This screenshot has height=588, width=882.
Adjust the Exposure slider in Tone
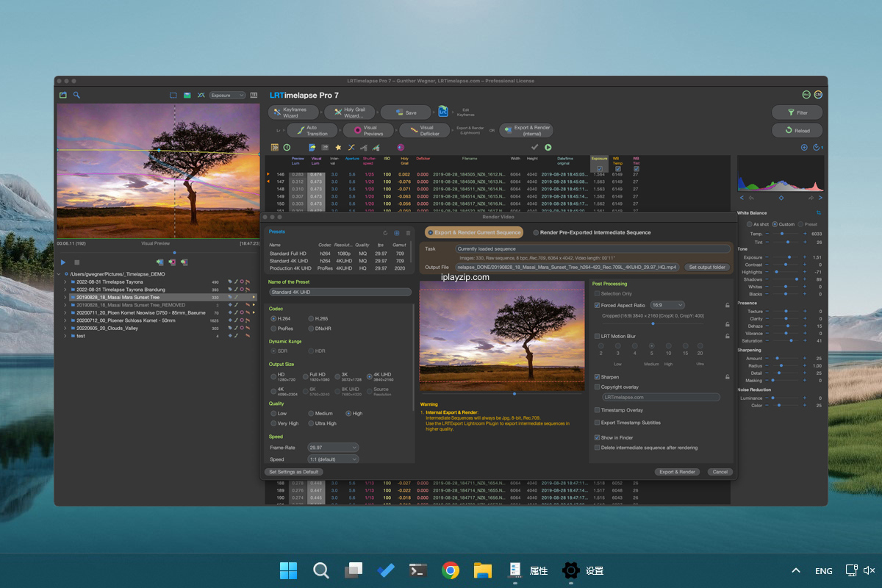point(786,257)
